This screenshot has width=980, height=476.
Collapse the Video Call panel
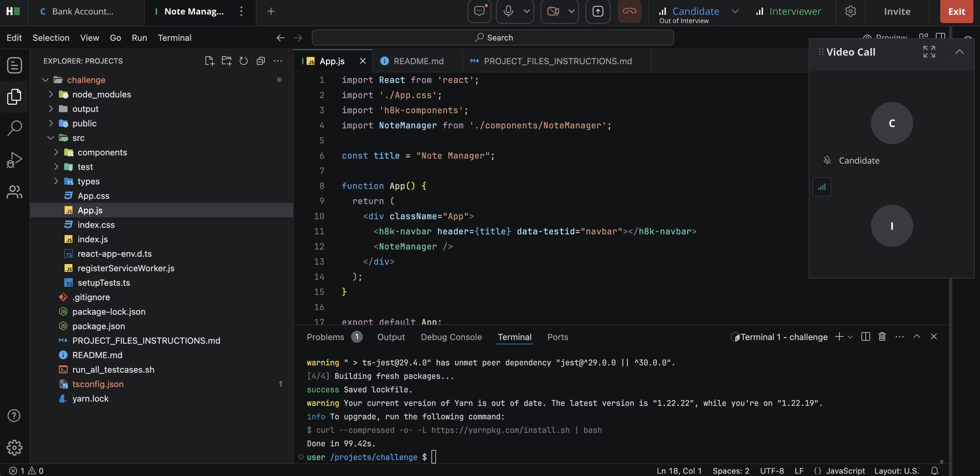click(960, 52)
